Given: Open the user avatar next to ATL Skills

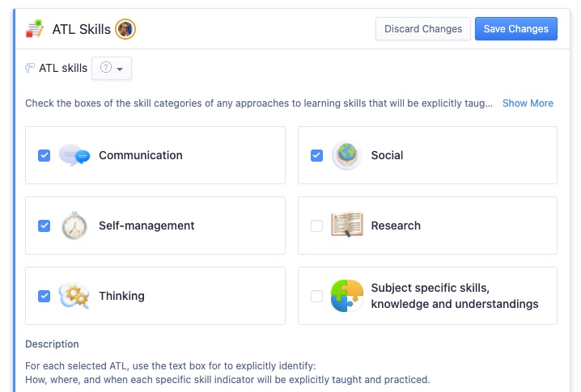Looking at the screenshot, I should 125,29.
